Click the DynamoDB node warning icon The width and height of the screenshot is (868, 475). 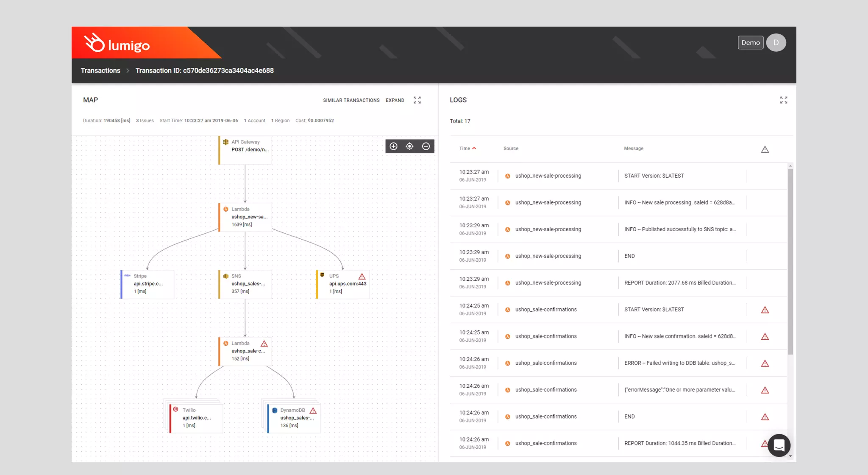(x=313, y=411)
